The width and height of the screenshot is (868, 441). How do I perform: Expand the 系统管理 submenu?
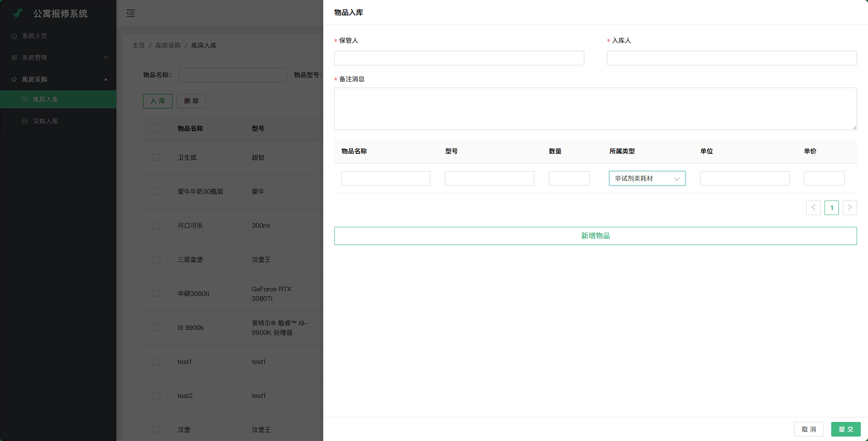click(106, 58)
